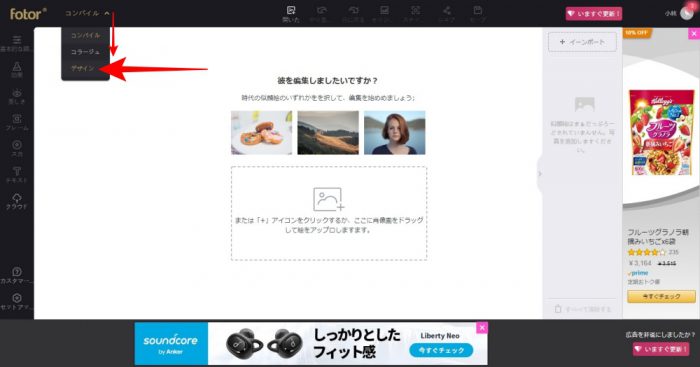The height and width of the screenshot is (367, 700).
Task: Open the フルーツグラノラ product title link
Action: point(658,237)
